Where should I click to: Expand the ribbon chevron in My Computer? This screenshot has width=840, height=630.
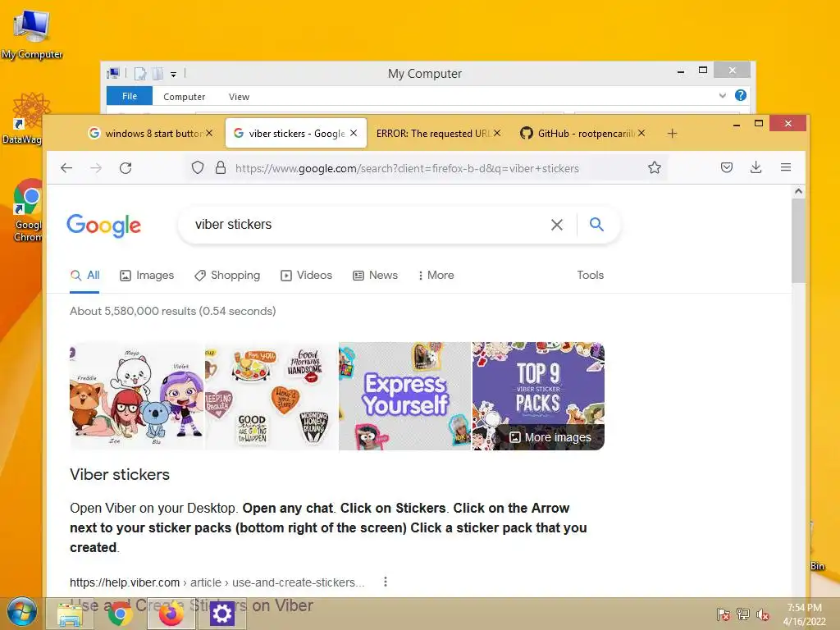tap(723, 95)
